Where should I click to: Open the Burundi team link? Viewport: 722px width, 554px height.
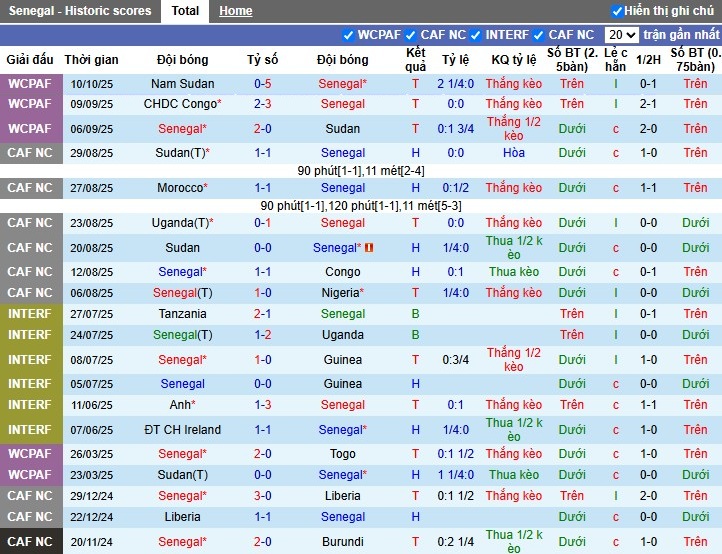click(343, 542)
